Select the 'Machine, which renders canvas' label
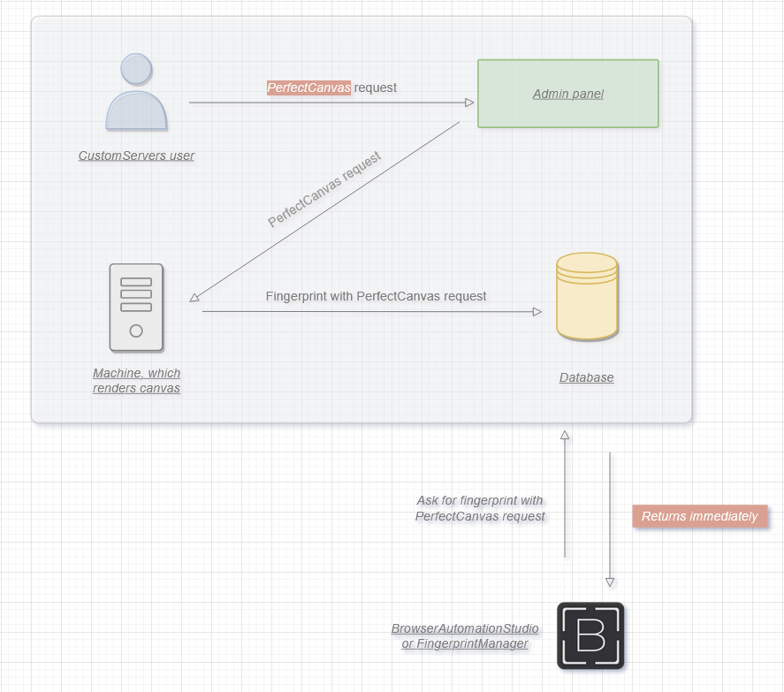The height and width of the screenshot is (692, 784). pos(136,380)
